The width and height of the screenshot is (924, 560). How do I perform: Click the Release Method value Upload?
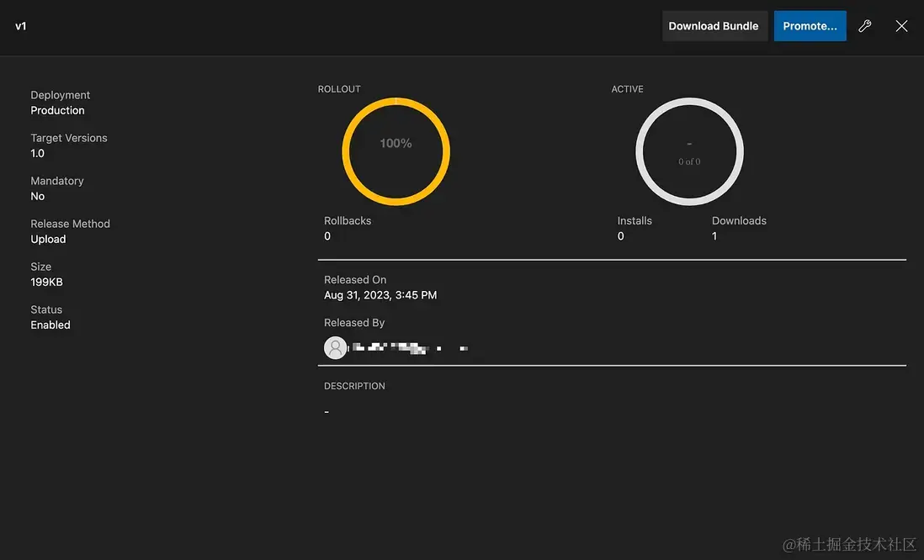pos(48,239)
